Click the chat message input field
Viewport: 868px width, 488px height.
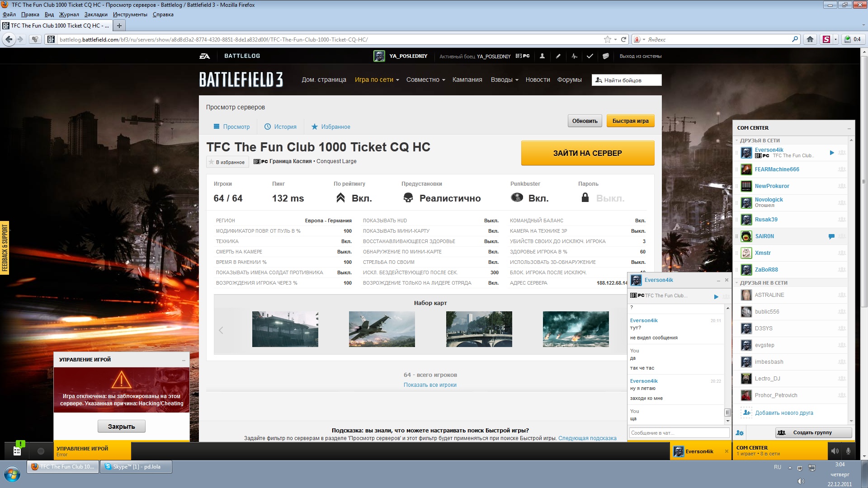[x=679, y=433]
